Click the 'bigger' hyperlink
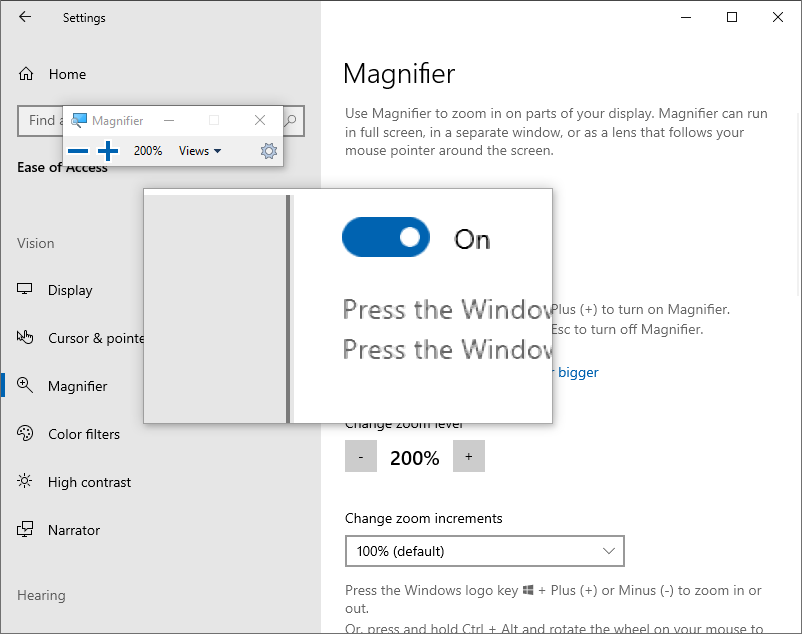The image size is (802, 634). pos(578,372)
